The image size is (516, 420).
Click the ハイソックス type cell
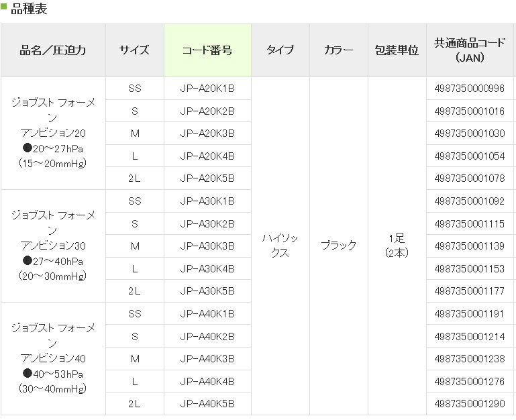(x=280, y=246)
